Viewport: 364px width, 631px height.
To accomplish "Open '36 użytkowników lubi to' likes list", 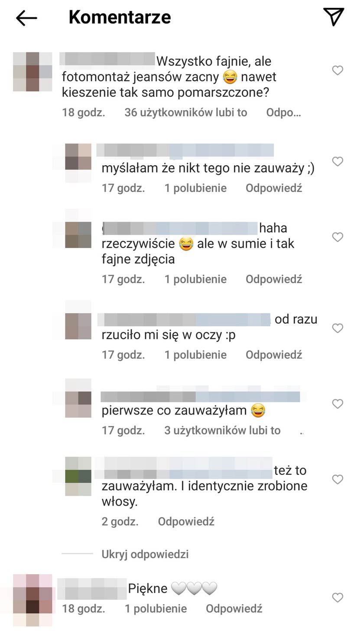I will (x=186, y=113).
